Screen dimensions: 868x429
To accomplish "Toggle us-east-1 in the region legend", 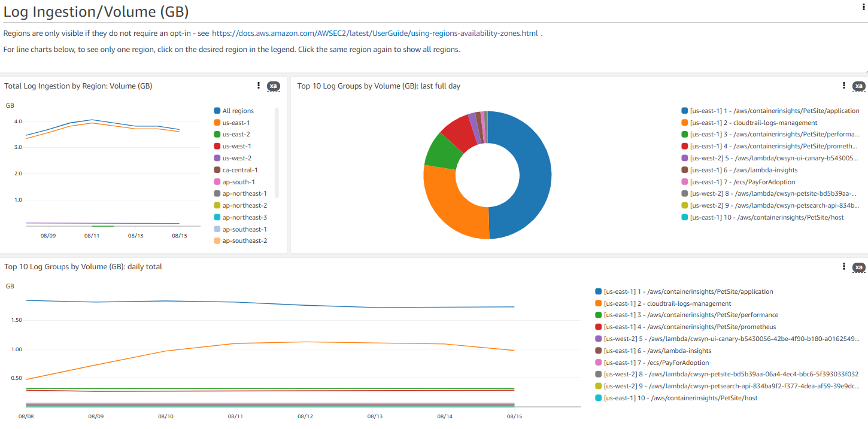I will (x=236, y=122).
